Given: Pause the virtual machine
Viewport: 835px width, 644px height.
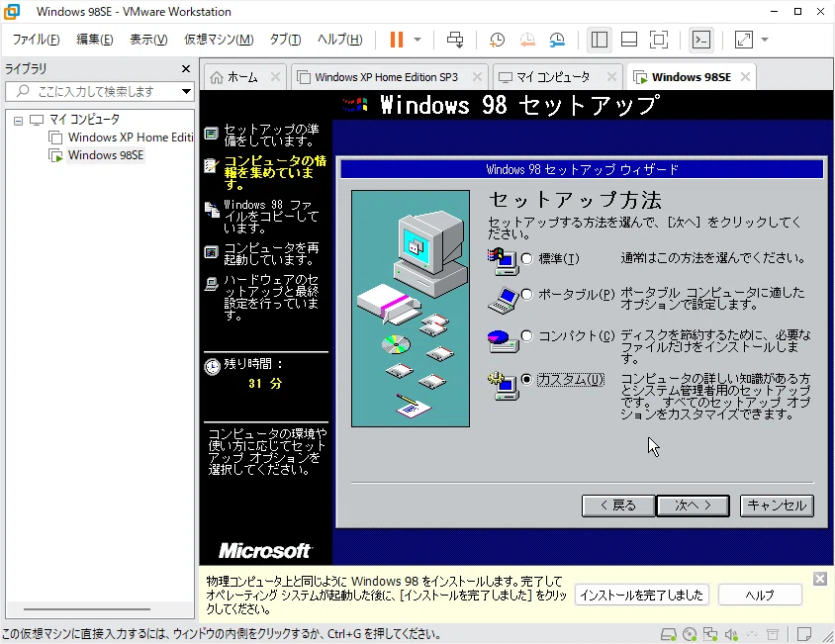Looking at the screenshot, I should [x=396, y=40].
